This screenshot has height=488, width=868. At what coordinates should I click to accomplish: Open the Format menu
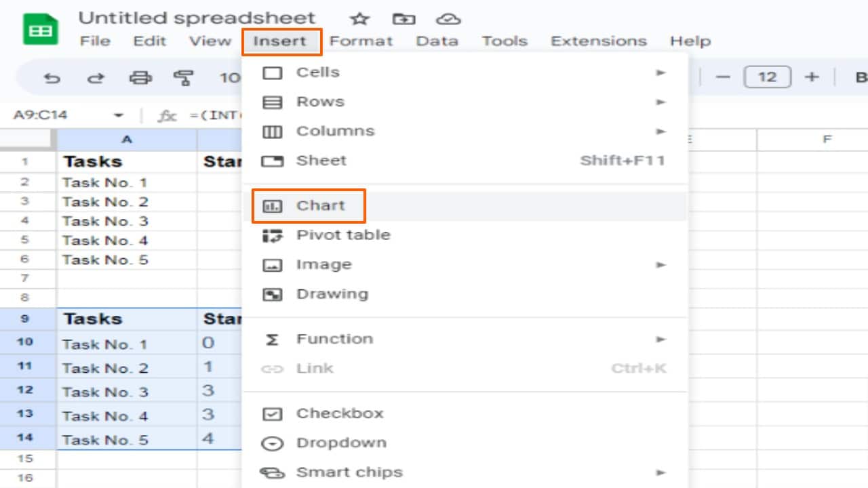361,41
